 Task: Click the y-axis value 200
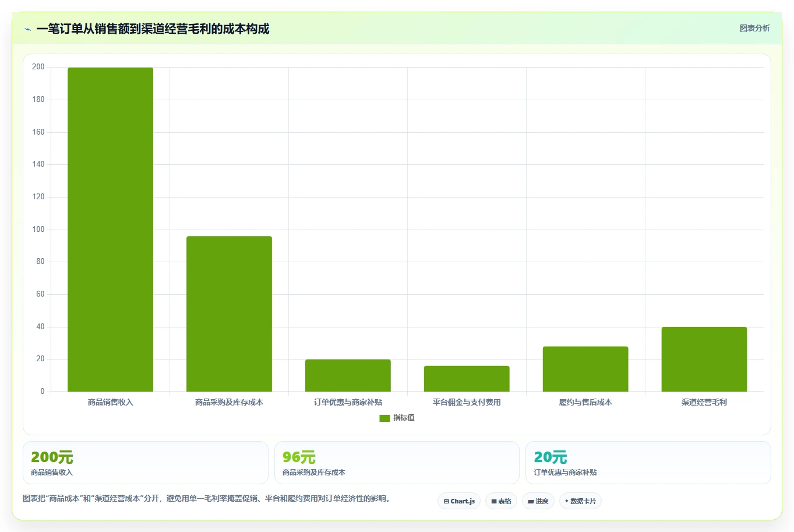click(x=38, y=67)
